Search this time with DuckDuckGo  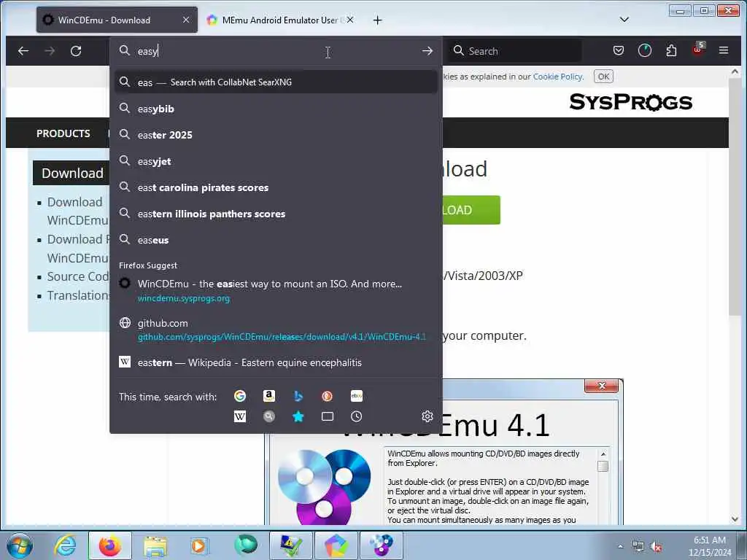pos(328,396)
